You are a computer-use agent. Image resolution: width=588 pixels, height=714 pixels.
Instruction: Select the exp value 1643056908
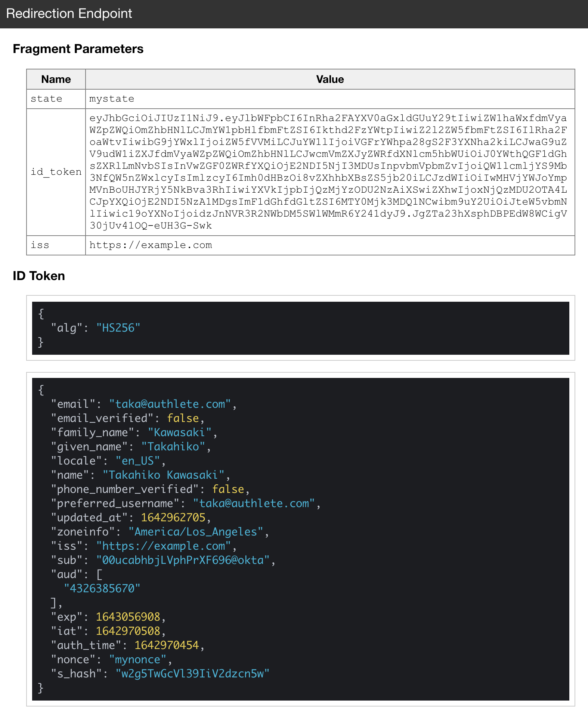[128, 617]
